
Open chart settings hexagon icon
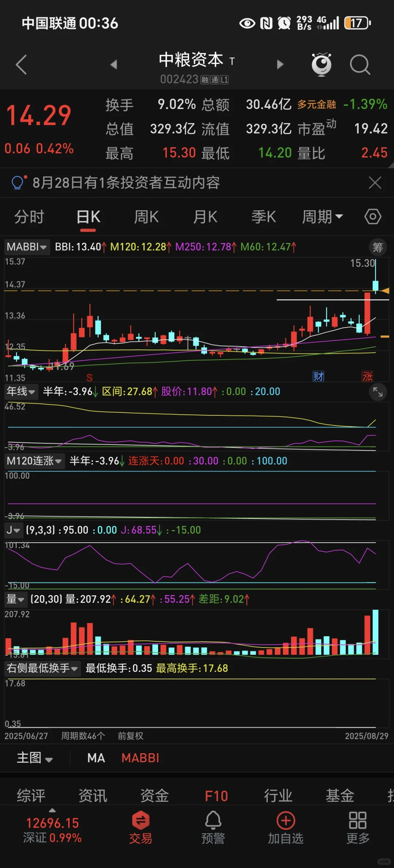tap(373, 217)
